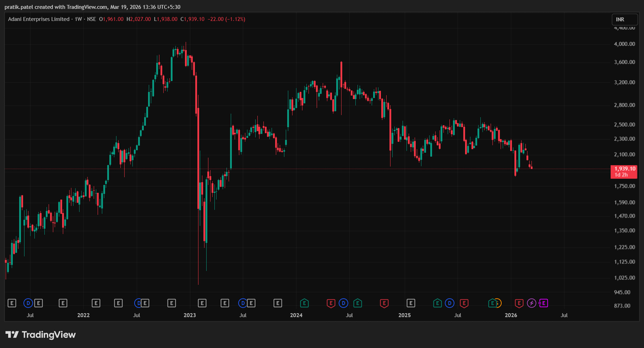The height and width of the screenshot is (348, 644).
Task: Click the L1,938.00 low value
Action: coord(165,19)
